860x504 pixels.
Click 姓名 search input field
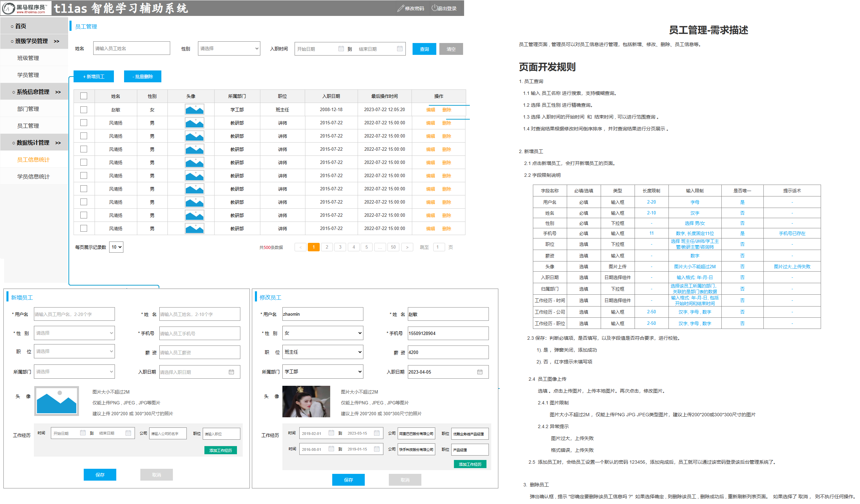[x=132, y=48]
